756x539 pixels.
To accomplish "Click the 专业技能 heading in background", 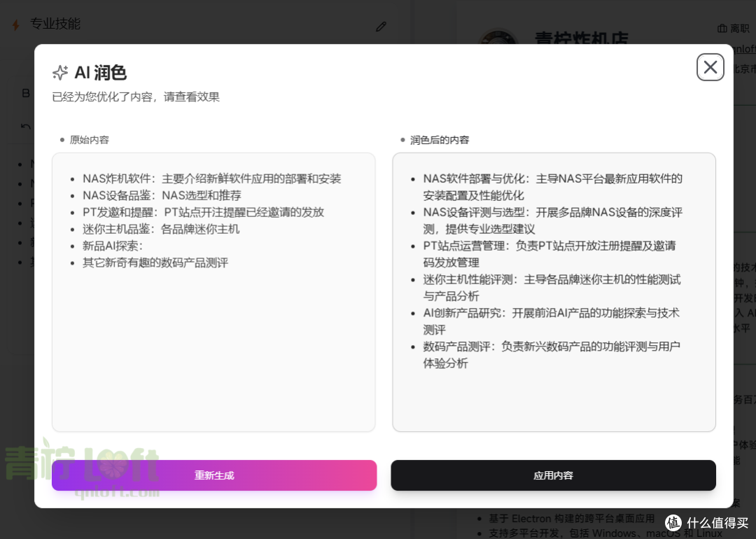I will pyautogui.click(x=55, y=24).
